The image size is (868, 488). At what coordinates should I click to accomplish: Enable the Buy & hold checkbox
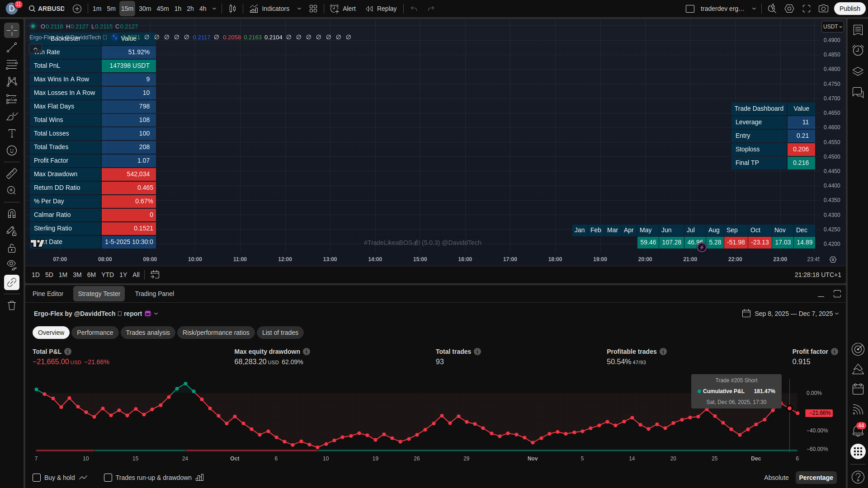pyautogui.click(x=37, y=478)
